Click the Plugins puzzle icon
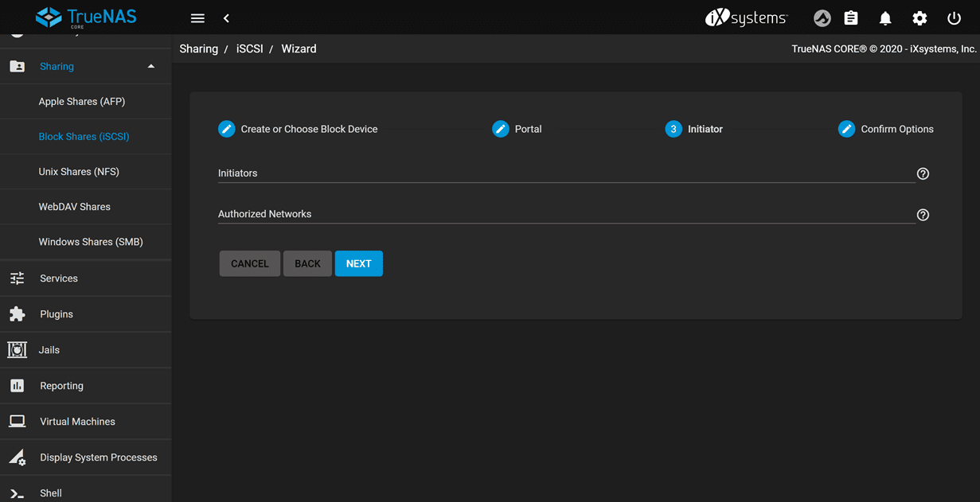 pyautogui.click(x=17, y=314)
